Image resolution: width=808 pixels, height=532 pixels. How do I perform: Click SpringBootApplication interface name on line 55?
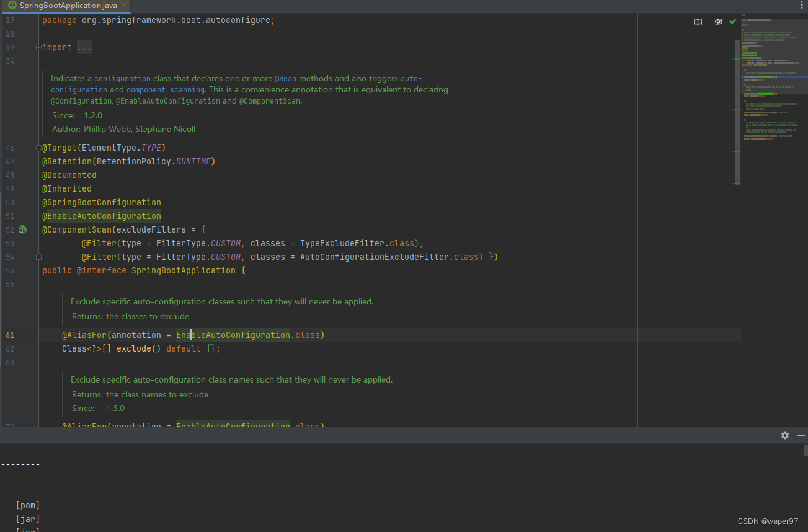(184, 270)
